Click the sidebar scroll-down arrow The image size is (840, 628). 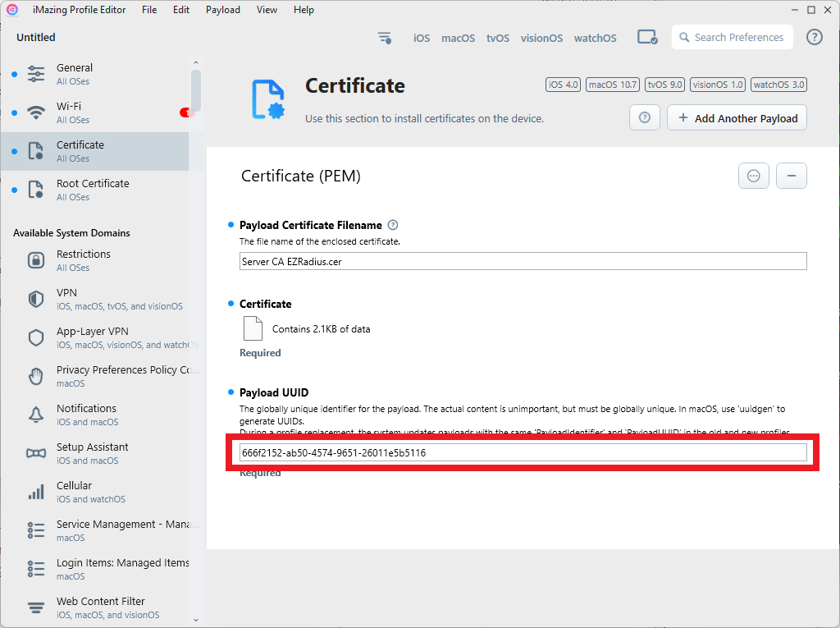click(196, 620)
